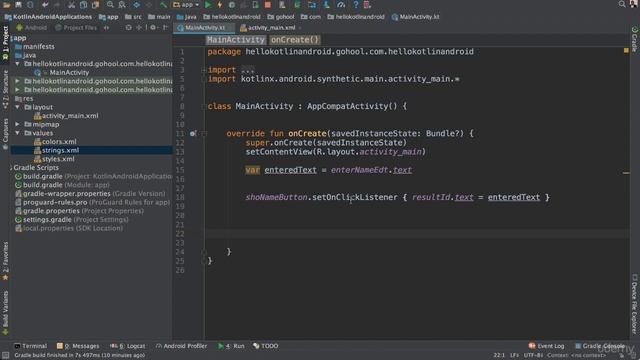640x360 pixels.
Task: Open the Gradle Console
Action: 600,346
